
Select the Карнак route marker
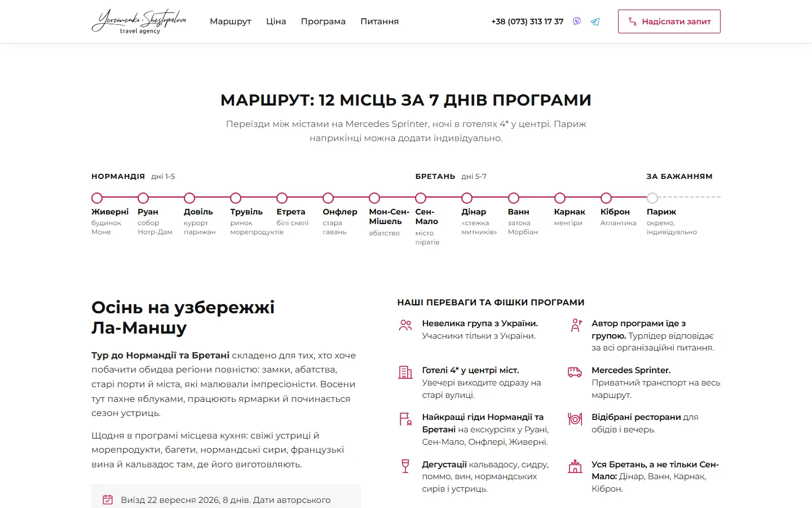click(x=559, y=198)
